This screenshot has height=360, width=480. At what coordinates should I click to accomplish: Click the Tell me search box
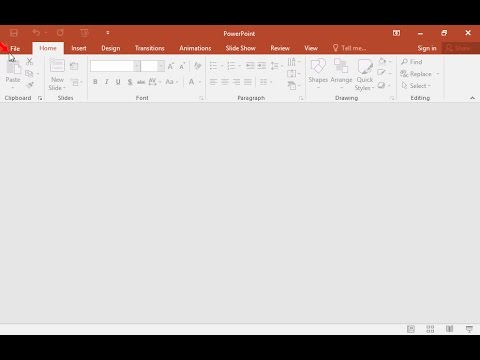[x=350, y=48]
